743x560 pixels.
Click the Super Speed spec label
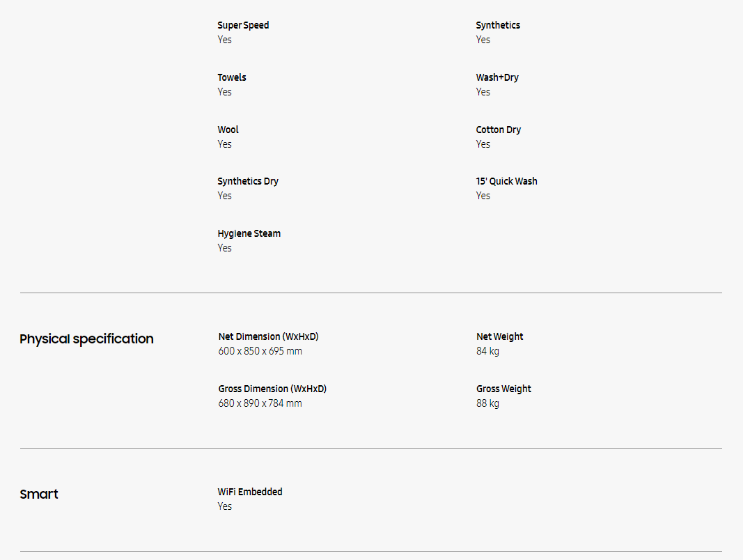(x=243, y=25)
